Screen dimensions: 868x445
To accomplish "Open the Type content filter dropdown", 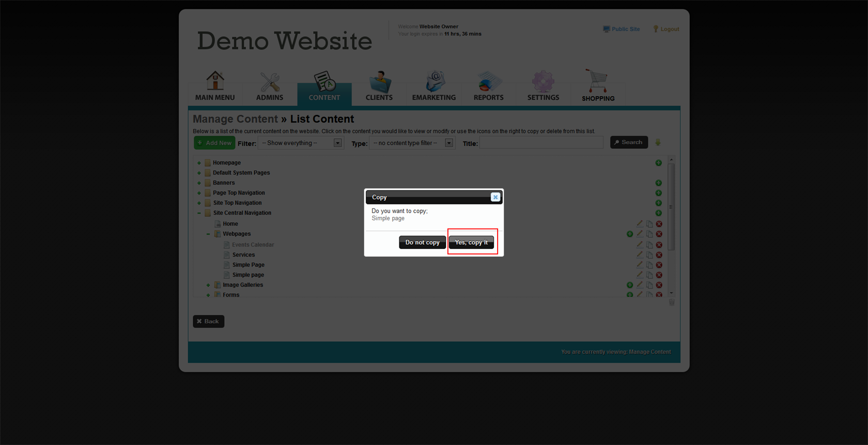I will [x=412, y=143].
